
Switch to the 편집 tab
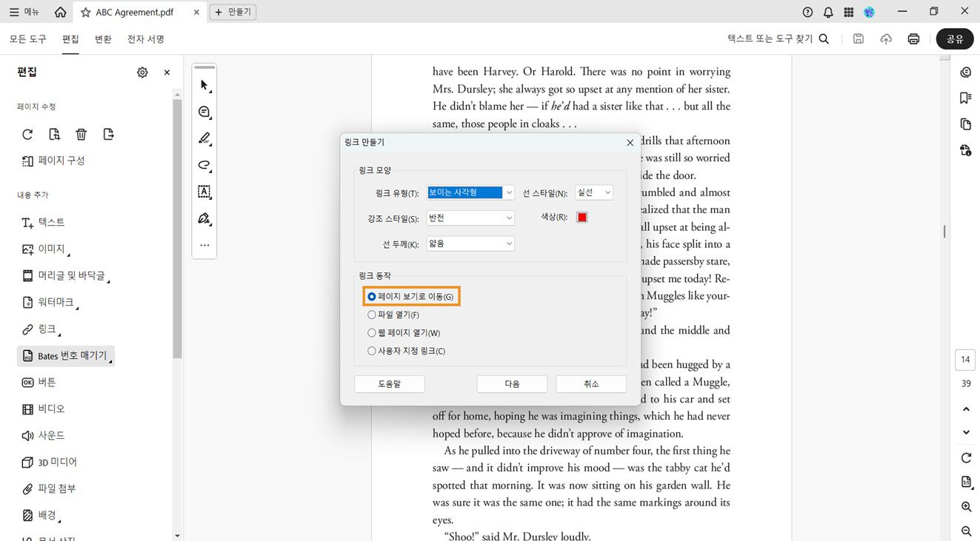[x=70, y=39]
